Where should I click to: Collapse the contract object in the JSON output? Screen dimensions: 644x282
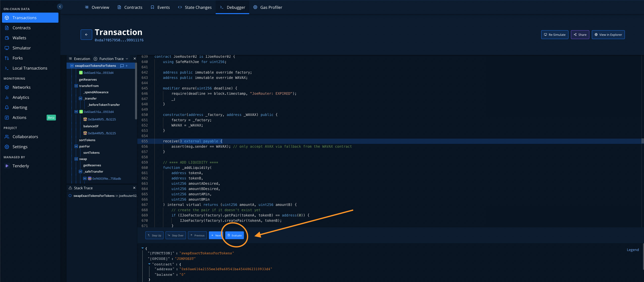pyautogui.click(x=149, y=264)
